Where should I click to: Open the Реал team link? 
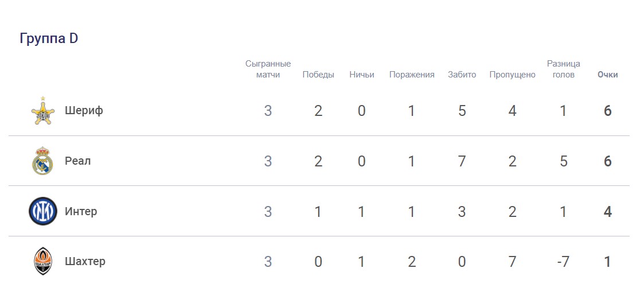pos(77,161)
